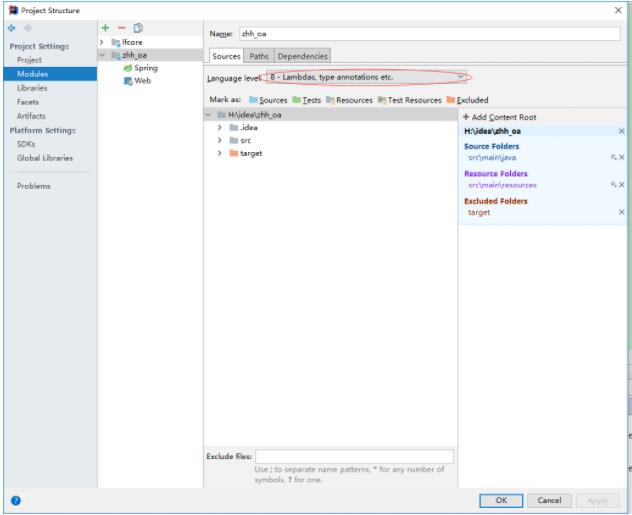The height and width of the screenshot is (515, 632).
Task: Expand the src folder
Action: [220, 140]
